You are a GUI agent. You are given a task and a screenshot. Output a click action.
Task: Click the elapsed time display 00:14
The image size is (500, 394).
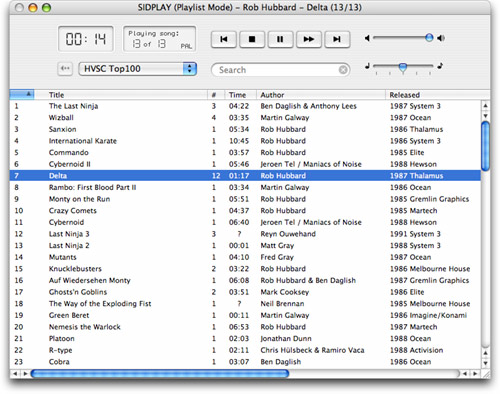86,39
